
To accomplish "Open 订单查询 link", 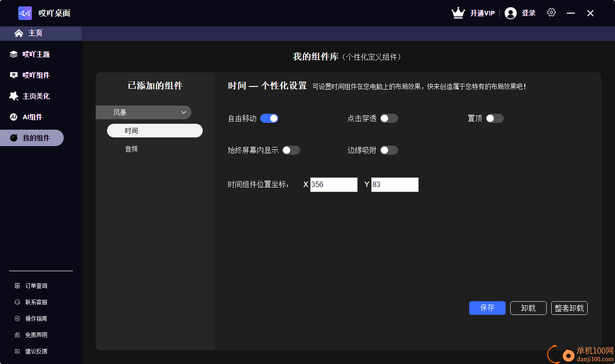I will (x=36, y=286).
